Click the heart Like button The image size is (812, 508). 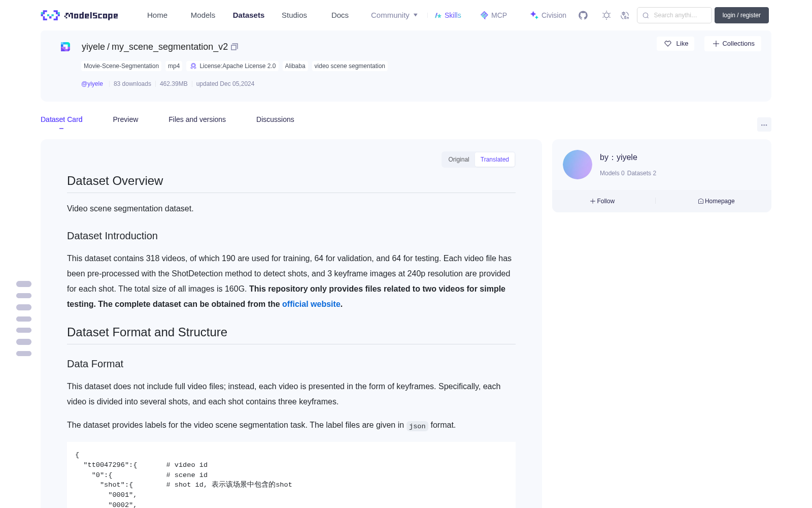coord(675,44)
